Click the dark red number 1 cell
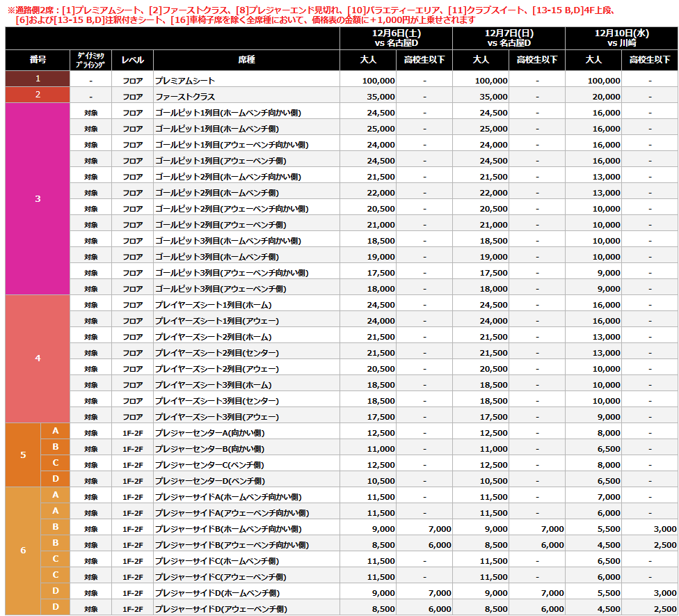Screen dimensions: 679x616 pyautogui.click(x=38, y=79)
